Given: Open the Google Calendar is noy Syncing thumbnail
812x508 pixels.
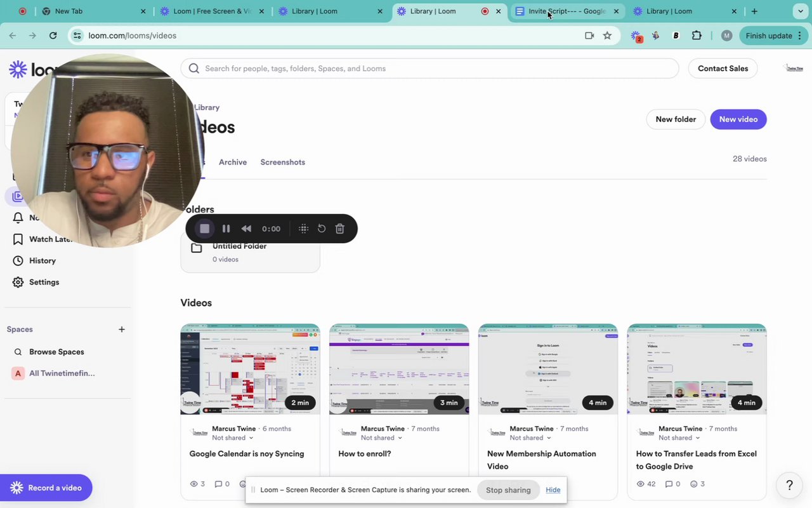Looking at the screenshot, I should point(250,369).
